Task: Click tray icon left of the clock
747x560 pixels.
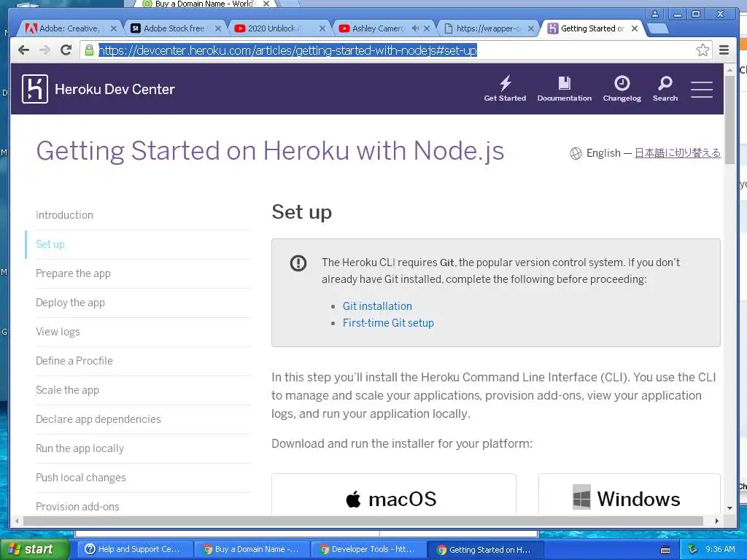Action: pyautogui.click(x=692, y=549)
